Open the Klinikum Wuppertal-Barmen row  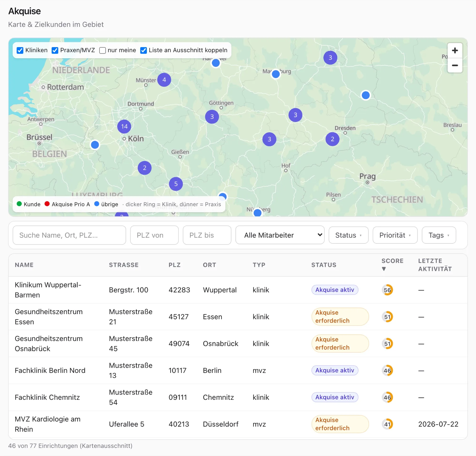pyautogui.click(x=238, y=290)
